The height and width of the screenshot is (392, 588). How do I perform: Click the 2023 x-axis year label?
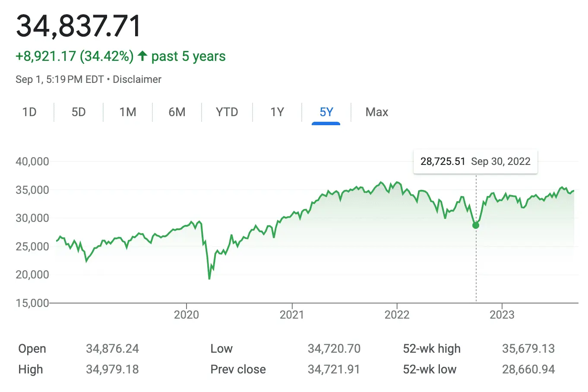click(502, 315)
